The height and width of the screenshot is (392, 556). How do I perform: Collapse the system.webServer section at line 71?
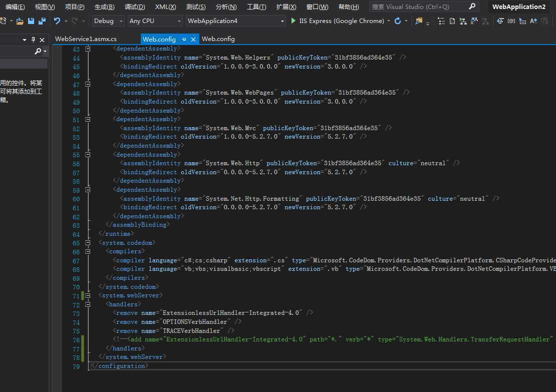(88, 295)
